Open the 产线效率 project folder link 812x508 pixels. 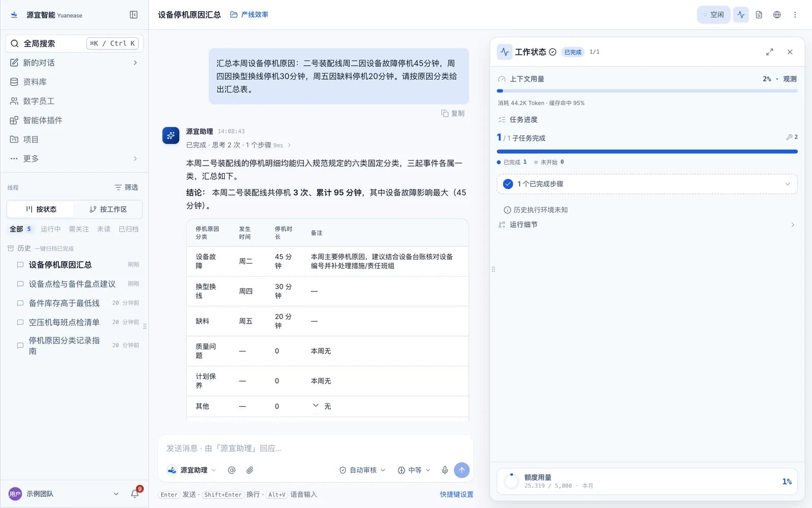249,15
